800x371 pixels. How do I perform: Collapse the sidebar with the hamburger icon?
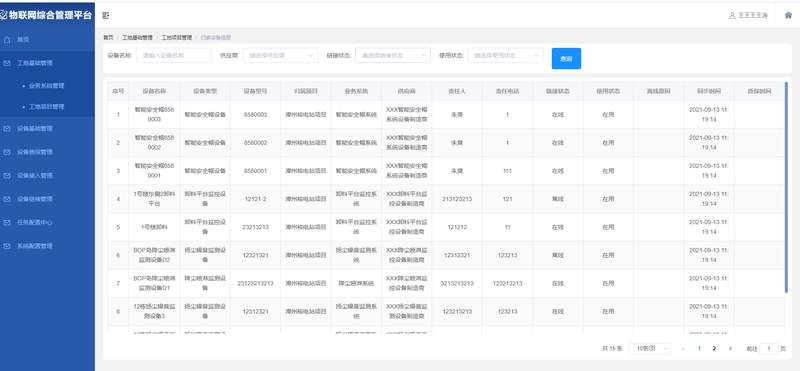[x=106, y=16]
